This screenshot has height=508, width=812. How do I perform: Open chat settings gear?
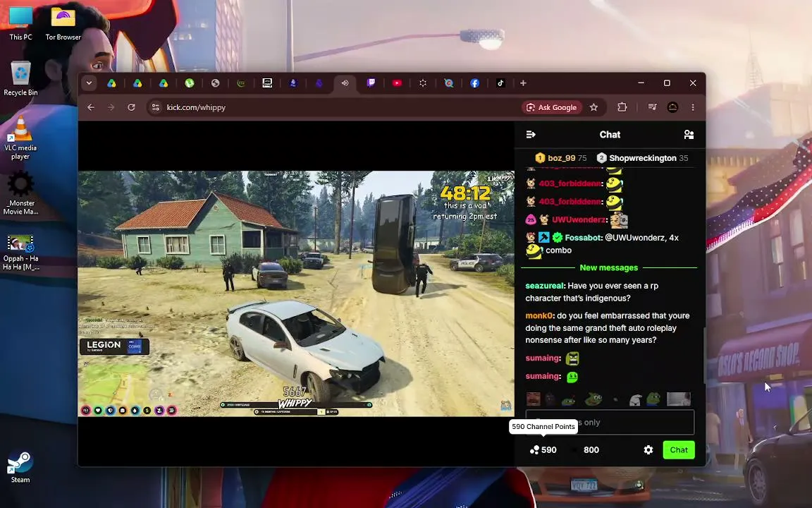648,450
